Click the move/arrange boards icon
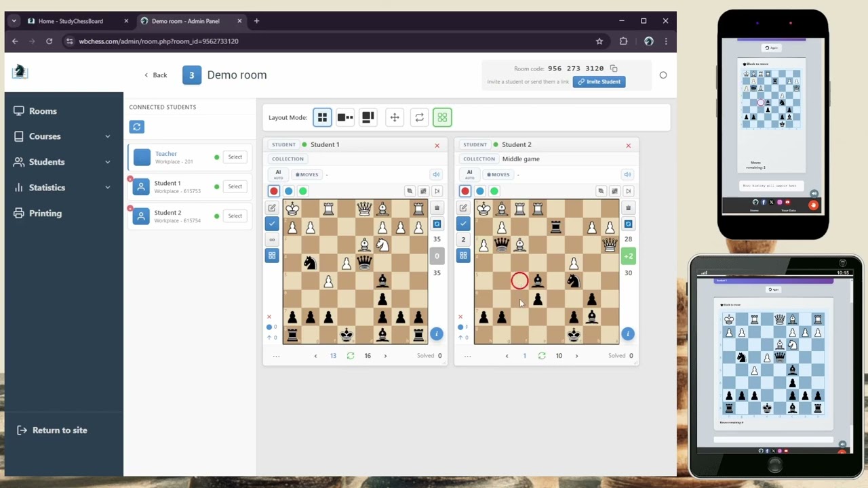Image resolution: width=868 pixels, height=488 pixels. (x=395, y=117)
